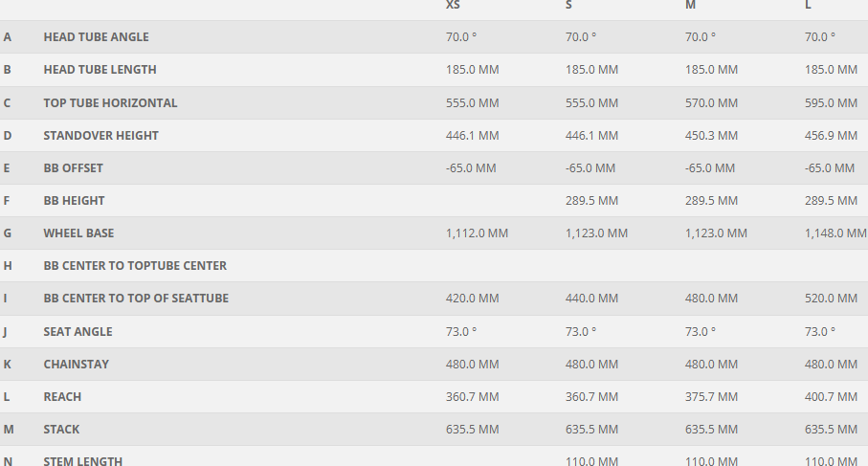Select the HEAD TUBE ANGLE row label

tap(96, 37)
